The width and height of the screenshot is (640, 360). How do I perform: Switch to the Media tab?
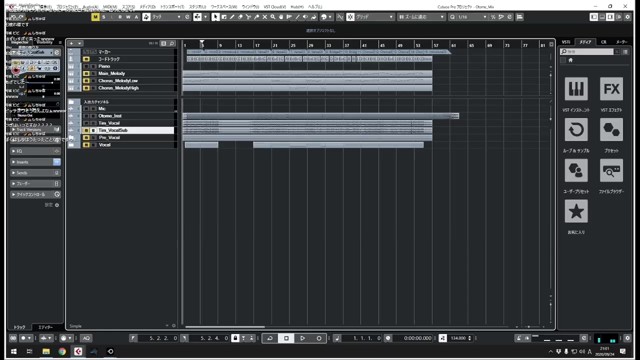pyautogui.click(x=585, y=42)
